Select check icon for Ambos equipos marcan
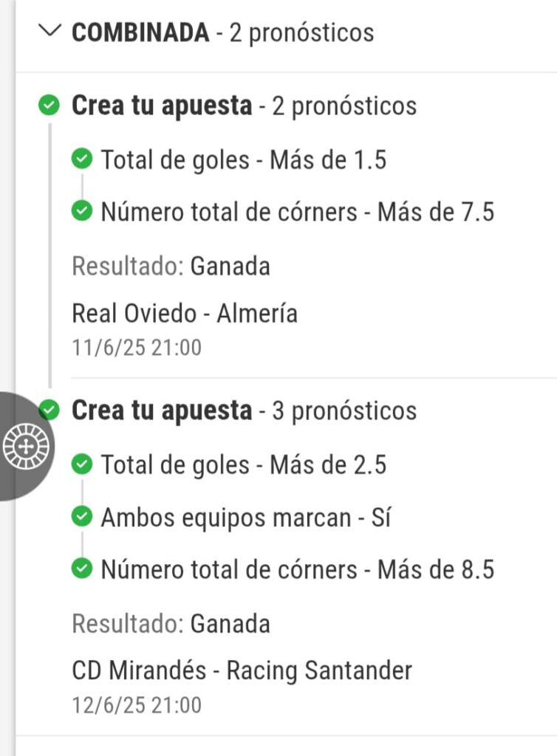Image resolution: width=557 pixels, height=756 pixels. [82, 516]
